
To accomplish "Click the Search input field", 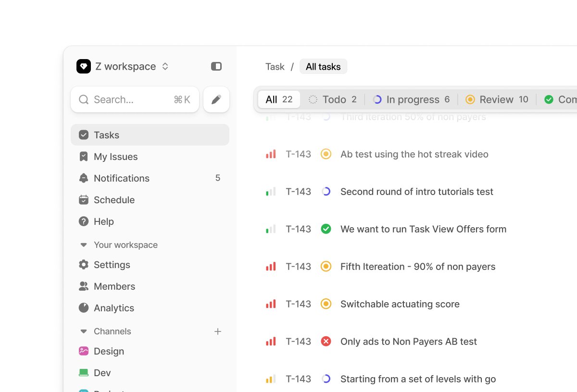I will point(135,99).
